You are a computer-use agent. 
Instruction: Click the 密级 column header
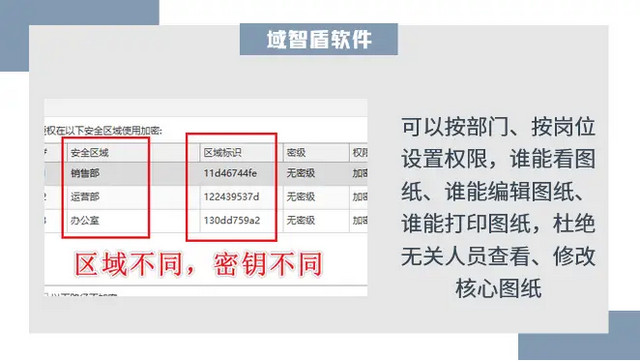pos(316,153)
